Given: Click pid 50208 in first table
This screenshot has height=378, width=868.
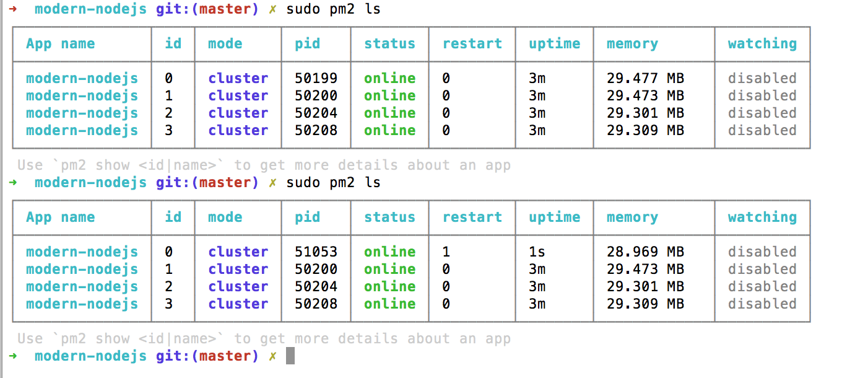Looking at the screenshot, I should coord(316,130).
